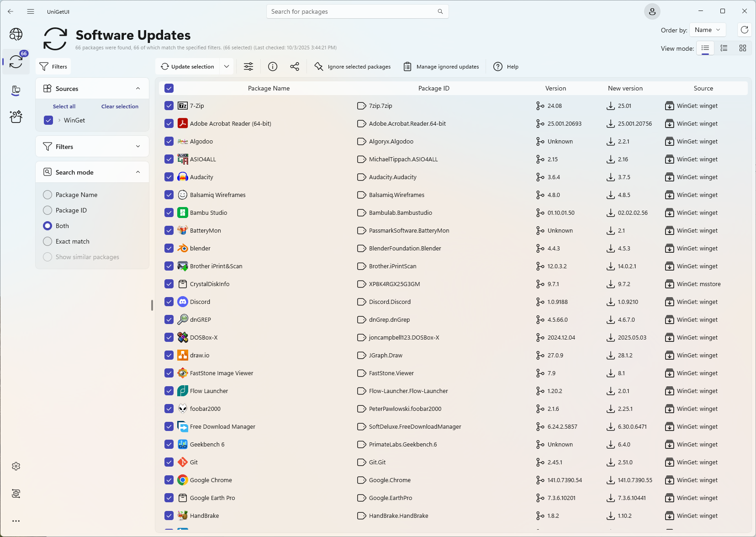The width and height of the screenshot is (756, 537).
Task: Open the Order by Name dropdown
Action: point(708,30)
